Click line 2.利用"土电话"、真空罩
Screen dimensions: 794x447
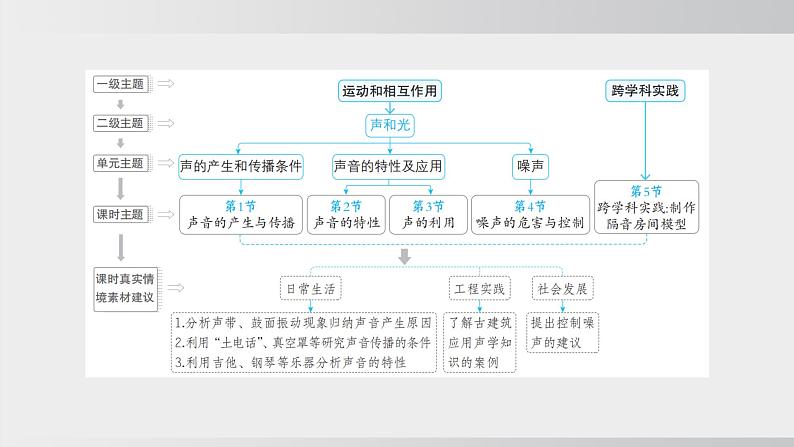point(303,343)
